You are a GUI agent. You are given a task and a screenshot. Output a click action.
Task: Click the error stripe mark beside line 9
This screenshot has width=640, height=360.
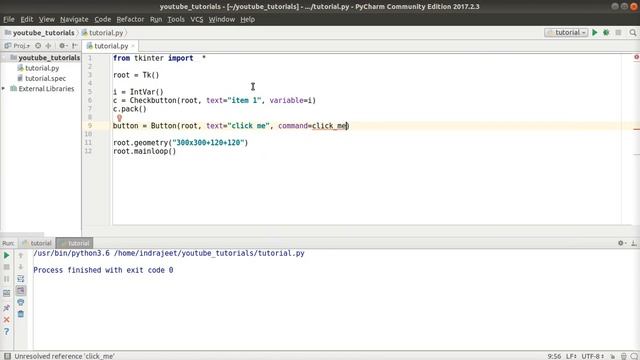coord(636,129)
